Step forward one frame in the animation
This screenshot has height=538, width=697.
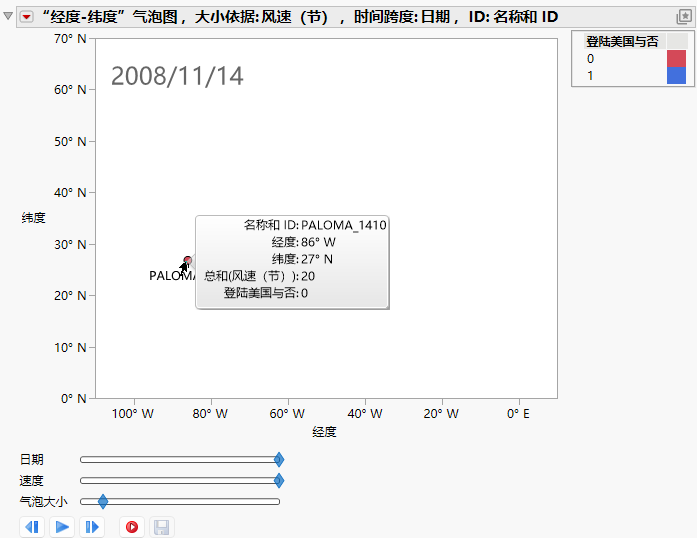[x=92, y=527]
